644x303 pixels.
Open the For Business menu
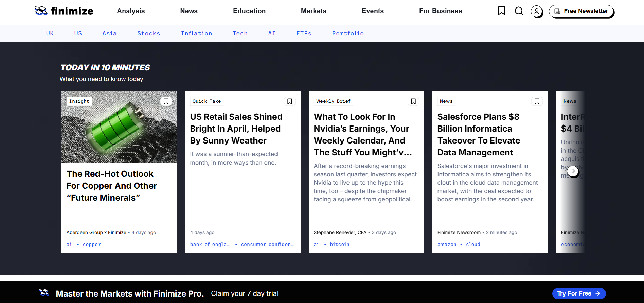click(441, 11)
